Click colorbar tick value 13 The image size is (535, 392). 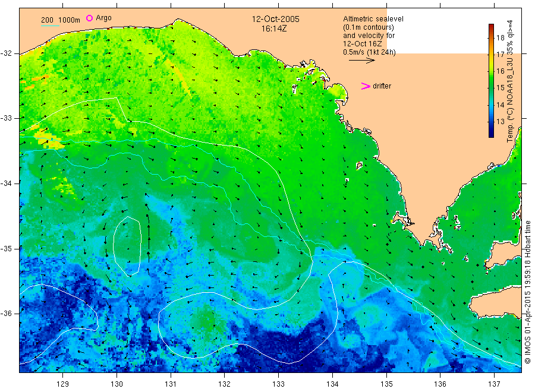pos(500,121)
